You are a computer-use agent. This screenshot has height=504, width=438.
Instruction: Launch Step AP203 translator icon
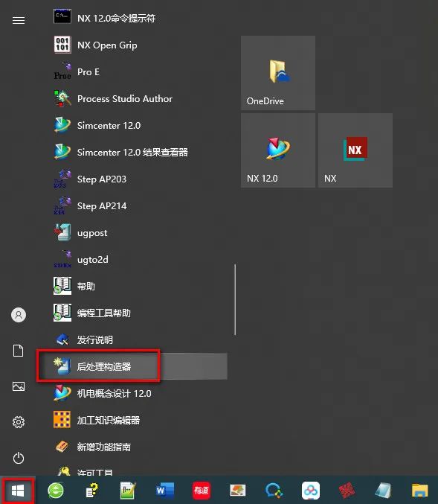pyautogui.click(x=62, y=179)
